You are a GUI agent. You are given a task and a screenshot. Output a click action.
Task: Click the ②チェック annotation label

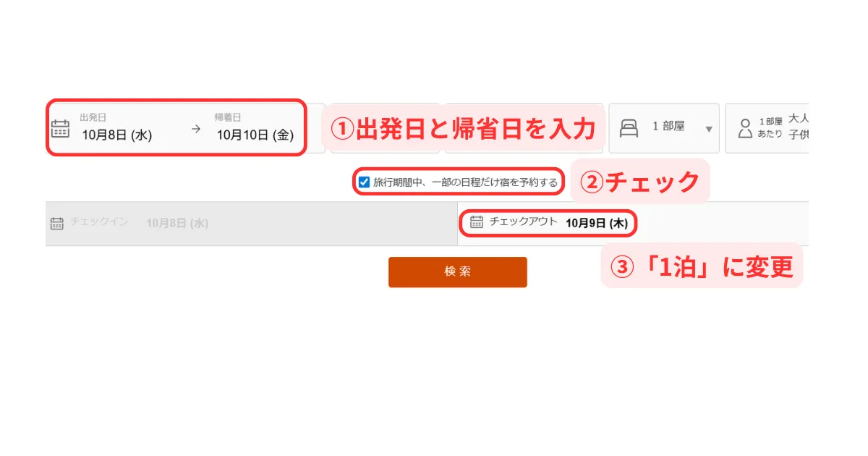[641, 181]
